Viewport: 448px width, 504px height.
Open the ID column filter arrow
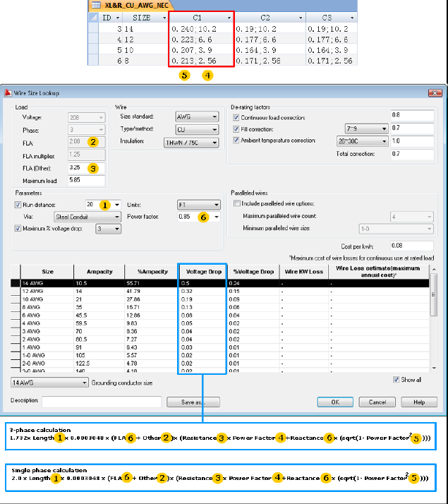click(118, 18)
